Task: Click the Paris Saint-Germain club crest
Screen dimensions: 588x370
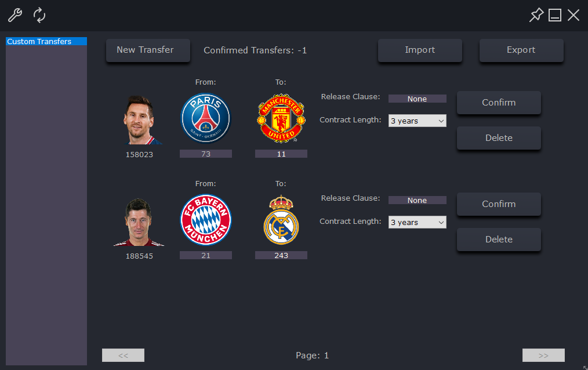Action: [x=206, y=118]
